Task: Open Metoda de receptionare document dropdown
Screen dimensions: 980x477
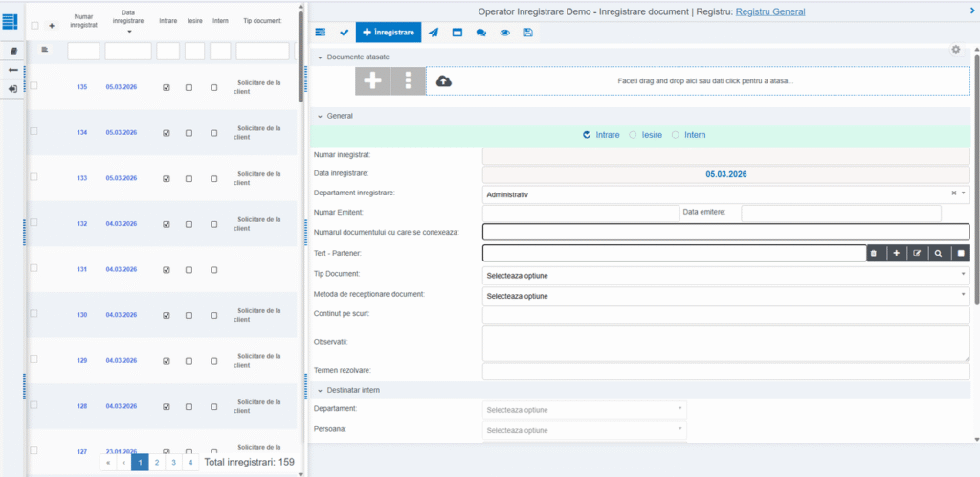Action: point(725,296)
